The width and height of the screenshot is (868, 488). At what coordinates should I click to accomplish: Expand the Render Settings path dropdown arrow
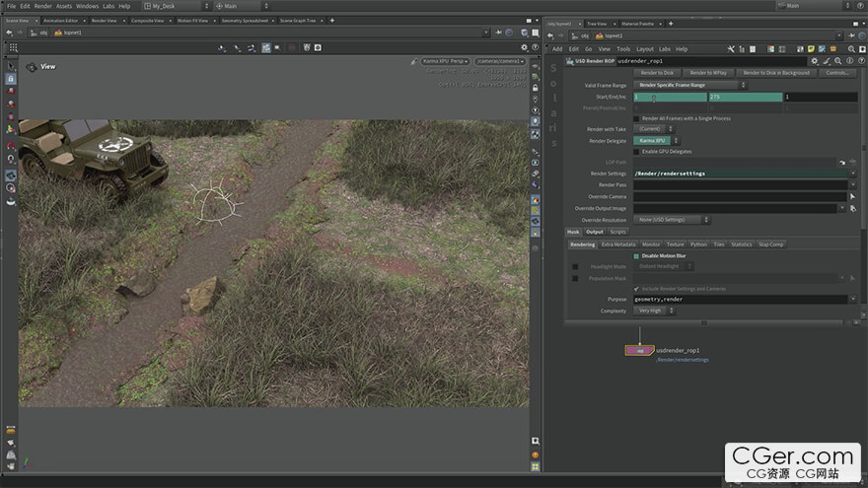(x=852, y=174)
